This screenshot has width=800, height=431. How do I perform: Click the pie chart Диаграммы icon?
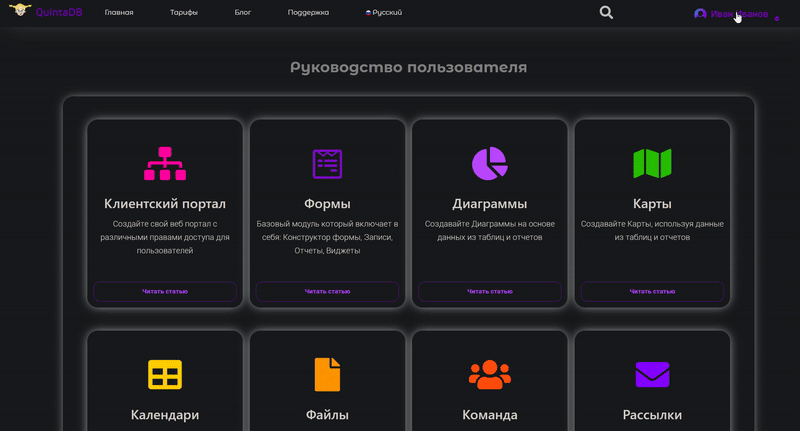(x=490, y=163)
